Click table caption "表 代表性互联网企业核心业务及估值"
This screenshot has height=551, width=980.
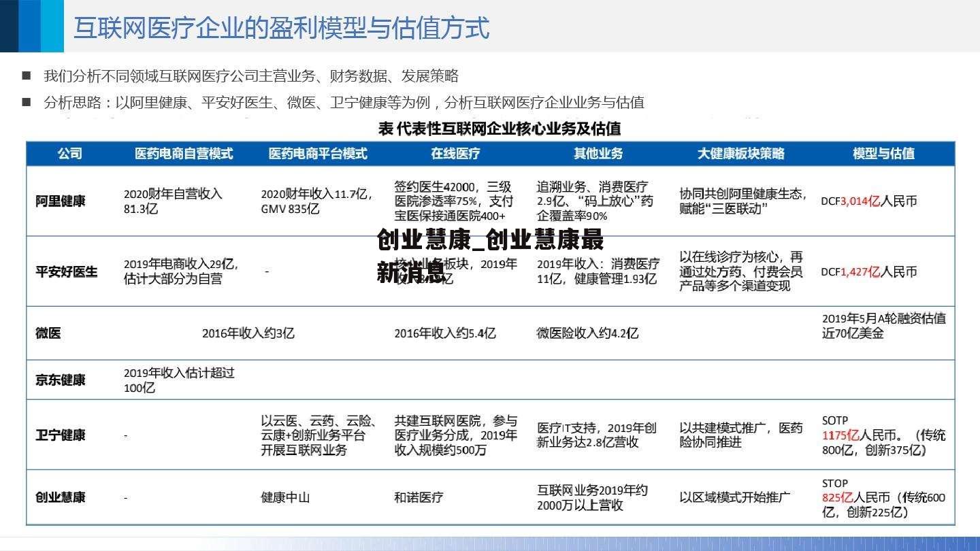click(499, 128)
